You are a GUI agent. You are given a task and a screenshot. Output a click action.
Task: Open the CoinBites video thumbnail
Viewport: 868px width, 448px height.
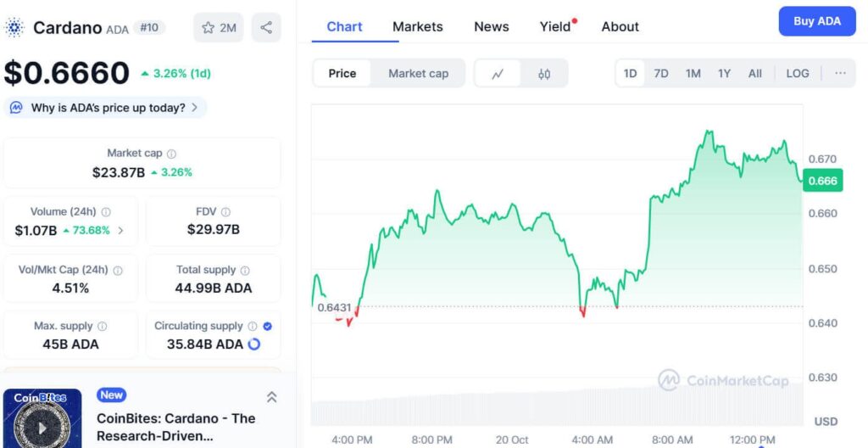coord(42,419)
